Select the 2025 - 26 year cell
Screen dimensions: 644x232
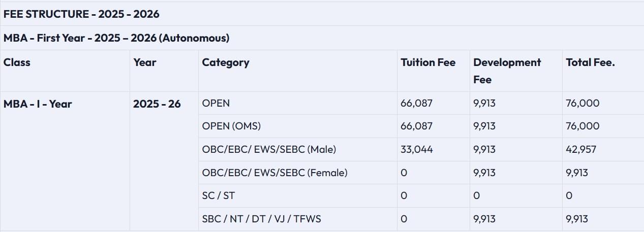pos(157,104)
